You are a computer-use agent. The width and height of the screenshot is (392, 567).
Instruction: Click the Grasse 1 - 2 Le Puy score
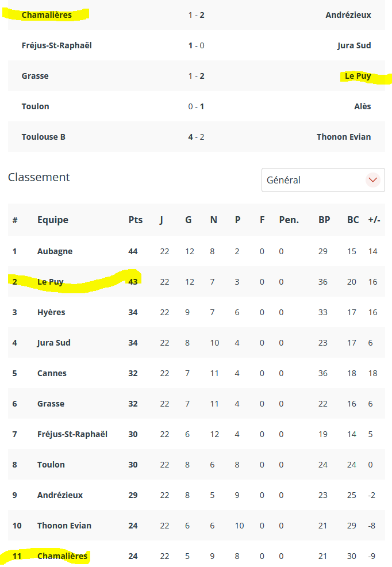coord(196,76)
